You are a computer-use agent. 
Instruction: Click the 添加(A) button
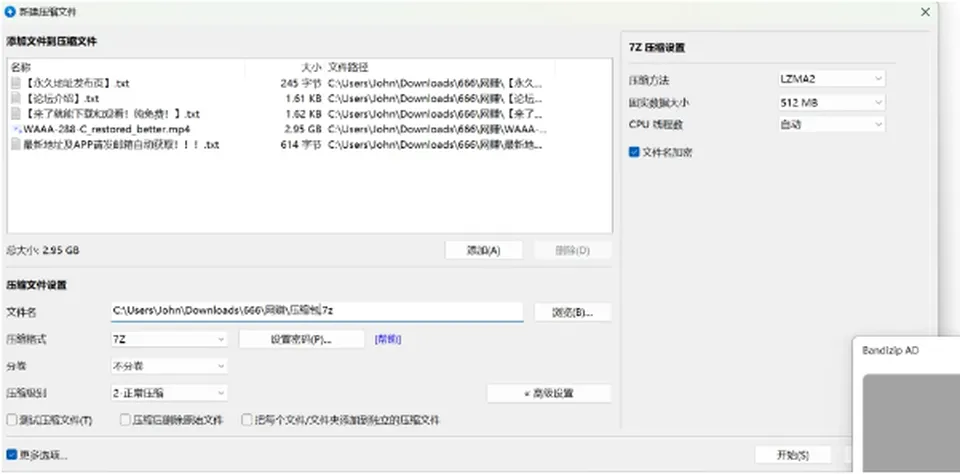coord(484,250)
